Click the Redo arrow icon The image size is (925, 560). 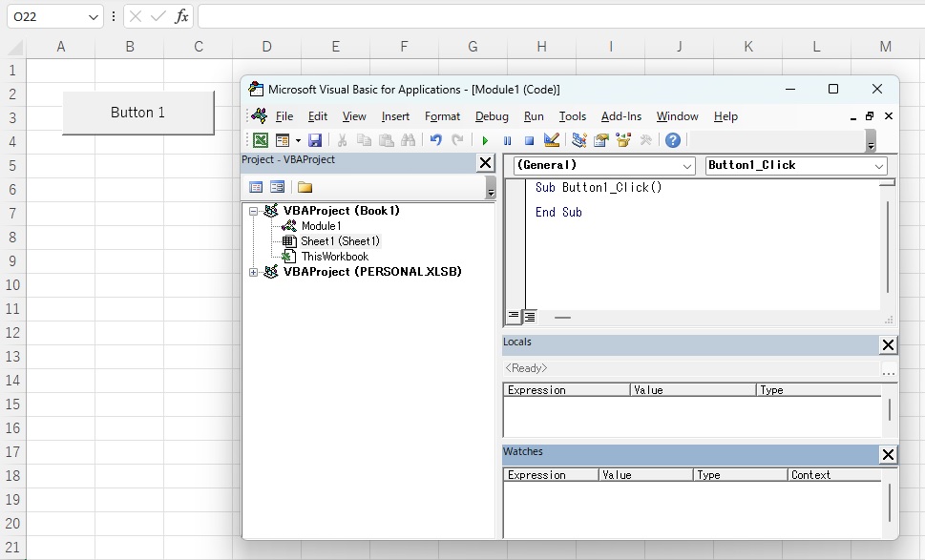pos(457,140)
